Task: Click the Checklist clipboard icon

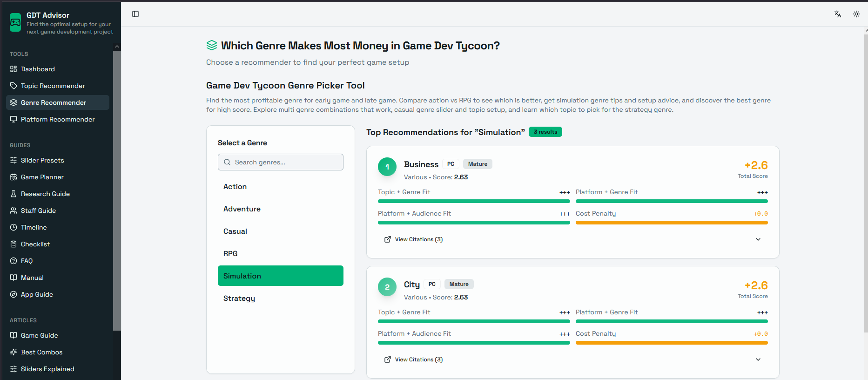Action: pos(13,244)
